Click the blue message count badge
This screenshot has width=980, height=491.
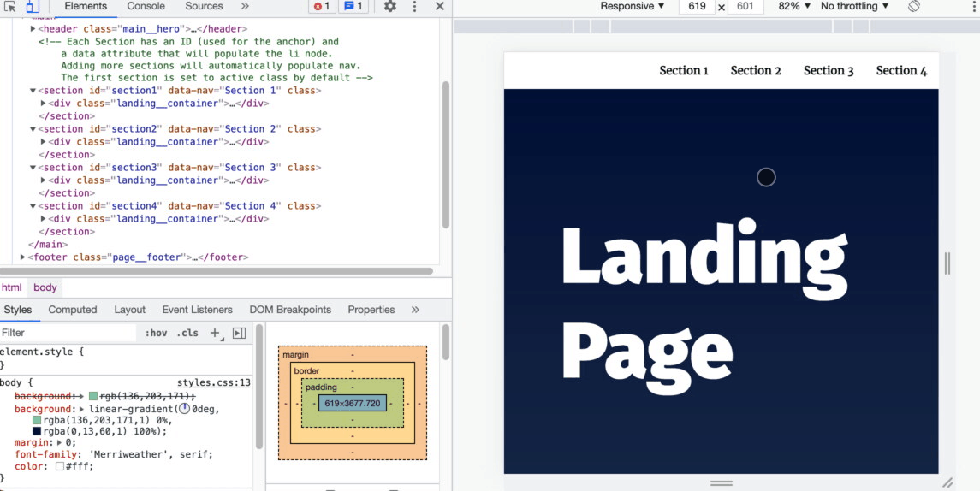353,6
